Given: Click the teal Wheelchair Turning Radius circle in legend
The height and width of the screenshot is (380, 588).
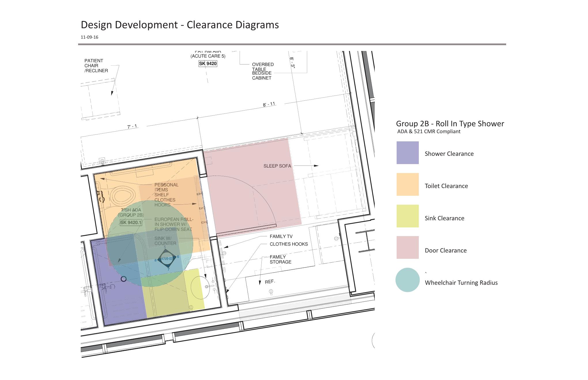Looking at the screenshot, I should [x=407, y=280].
